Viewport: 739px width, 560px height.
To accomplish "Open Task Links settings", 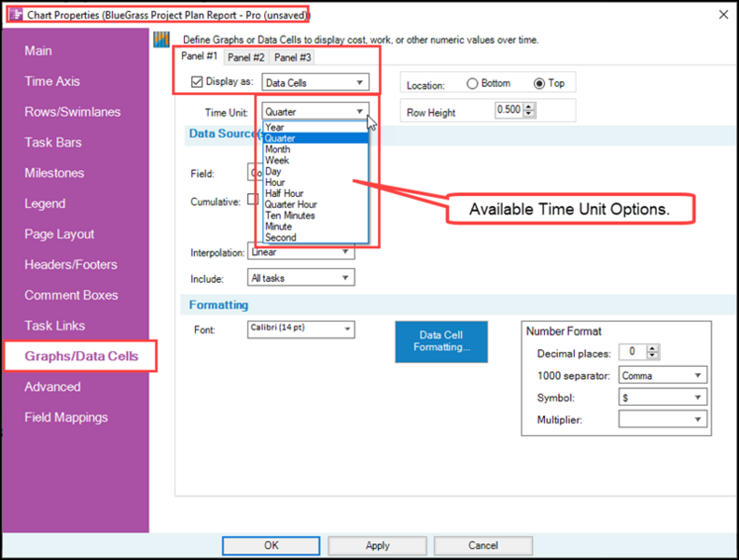I will click(55, 326).
